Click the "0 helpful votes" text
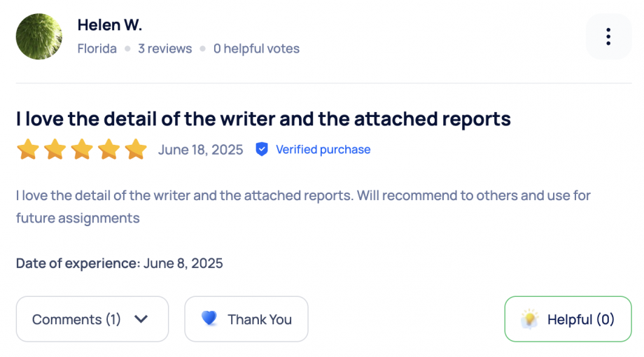 point(256,49)
